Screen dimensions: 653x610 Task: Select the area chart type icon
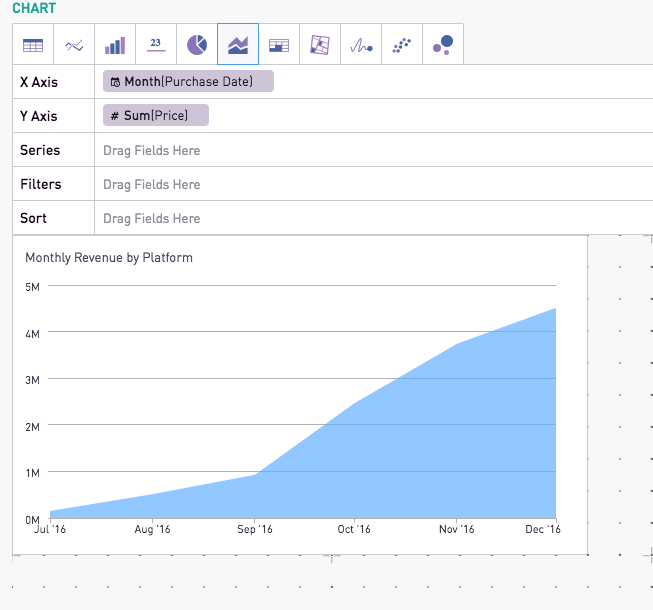238,44
